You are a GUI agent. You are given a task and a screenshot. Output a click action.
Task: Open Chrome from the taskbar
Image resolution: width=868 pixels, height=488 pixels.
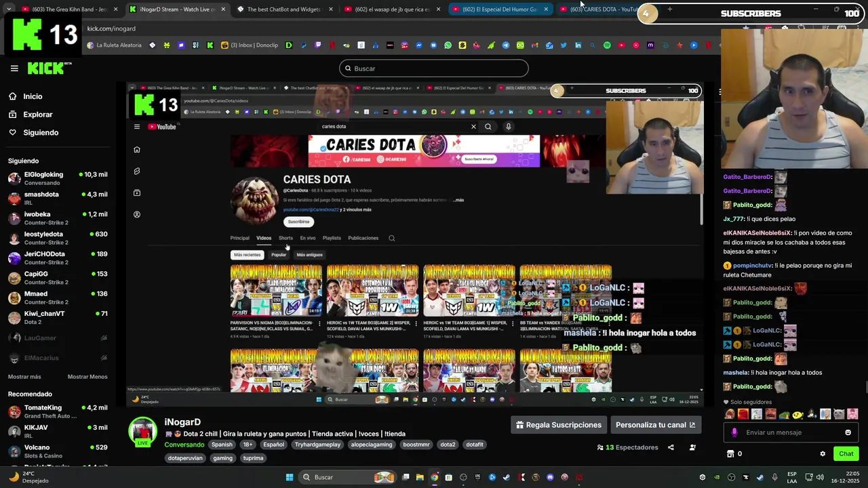point(434,477)
